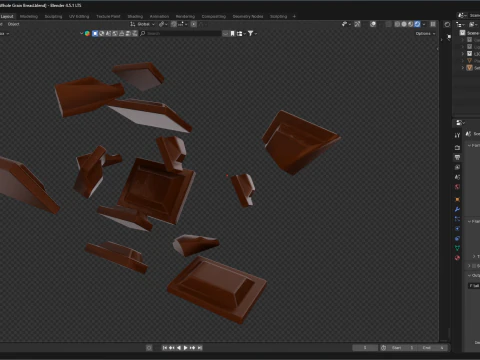The width and height of the screenshot is (480, 360).
Task: Open the outliner editor type dropdown
Action: point(460,24)
